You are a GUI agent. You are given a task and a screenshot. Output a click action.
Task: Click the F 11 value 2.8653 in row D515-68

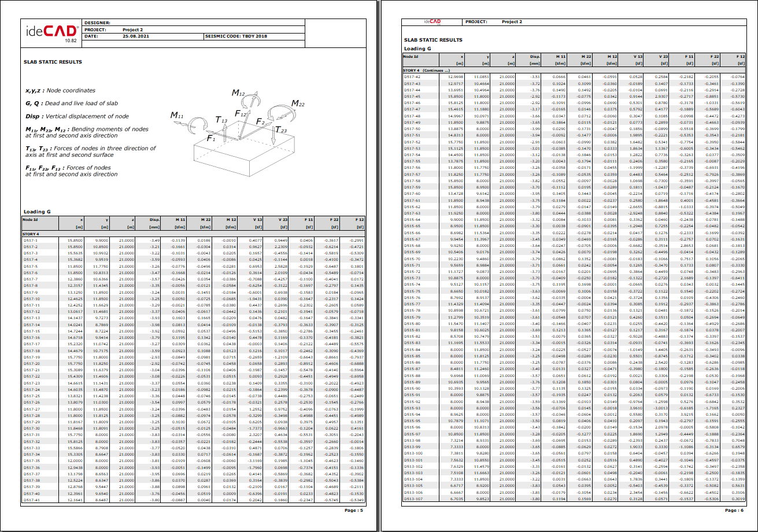click(x=687, y=245)
